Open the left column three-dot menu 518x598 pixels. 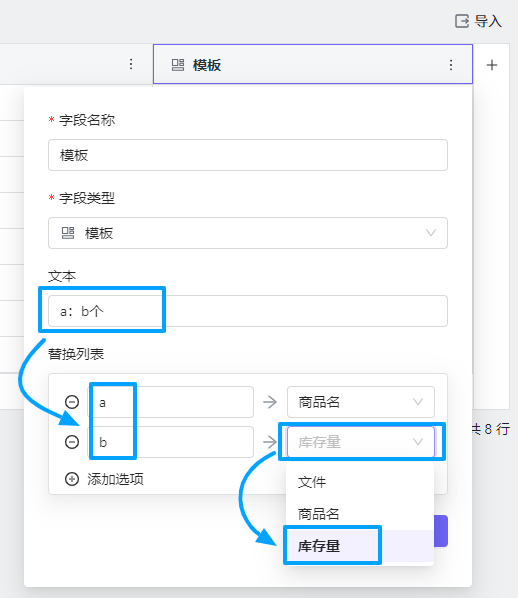(x=131, y=64)
